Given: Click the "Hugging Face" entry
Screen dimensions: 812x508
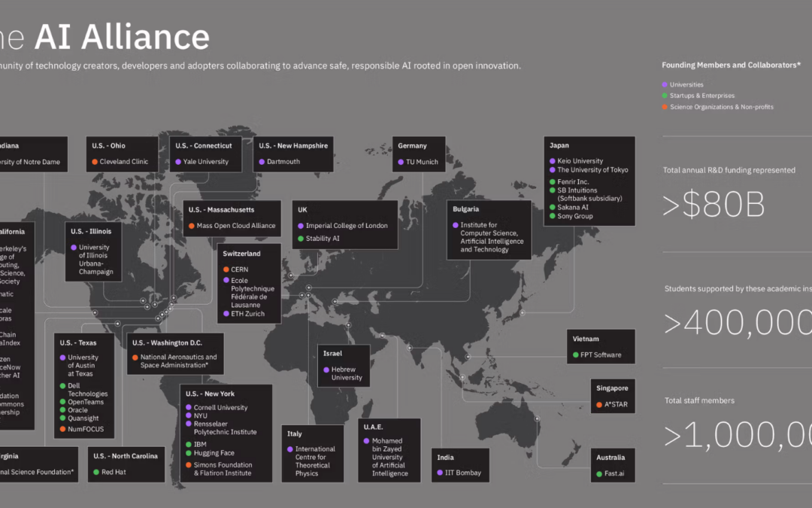Looking at the screenshot, I should [214, 453].
